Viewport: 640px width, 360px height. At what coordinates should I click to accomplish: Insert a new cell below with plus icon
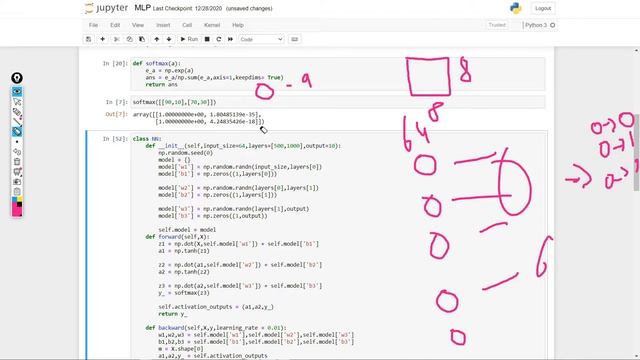[x=102, y=39]
